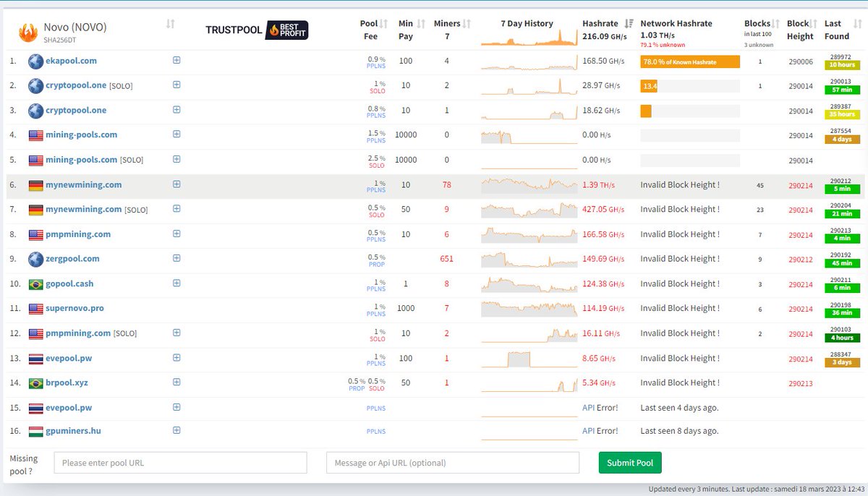
Task: Expand details for gopool.cash
Action: point(176,283)
